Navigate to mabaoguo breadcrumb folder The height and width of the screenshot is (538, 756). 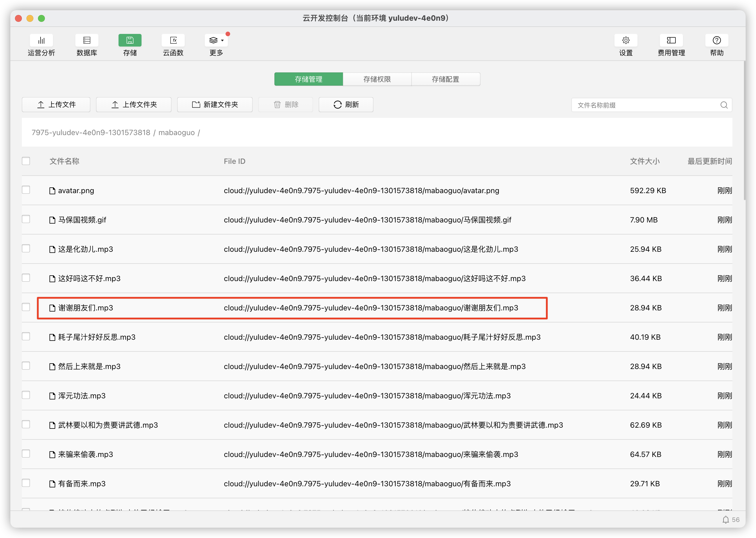click(176, 132)
